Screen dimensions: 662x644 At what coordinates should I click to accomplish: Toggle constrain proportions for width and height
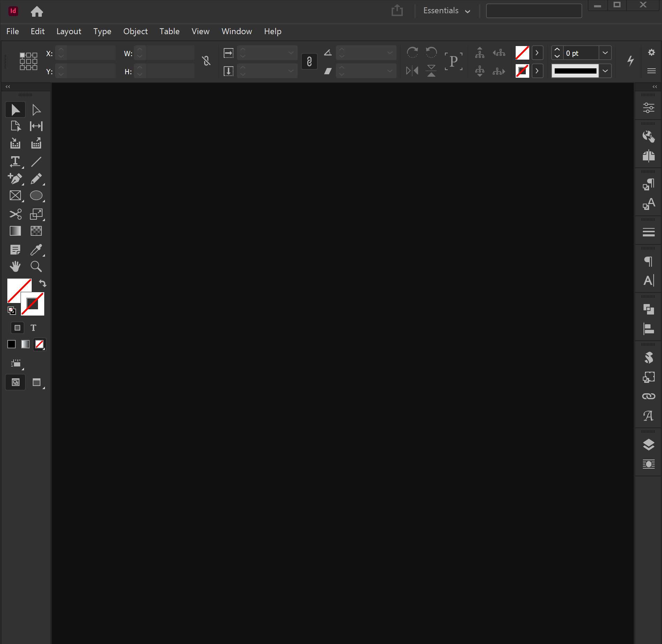(x=206, y=61)
